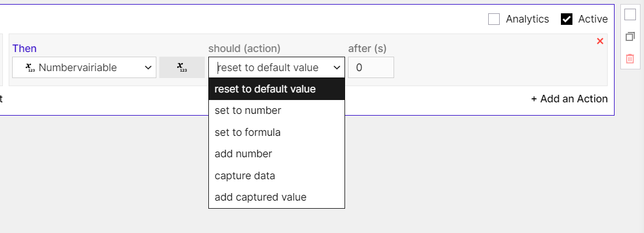Expand the Numbervairiable dropdown chevron

coord(148,68)
